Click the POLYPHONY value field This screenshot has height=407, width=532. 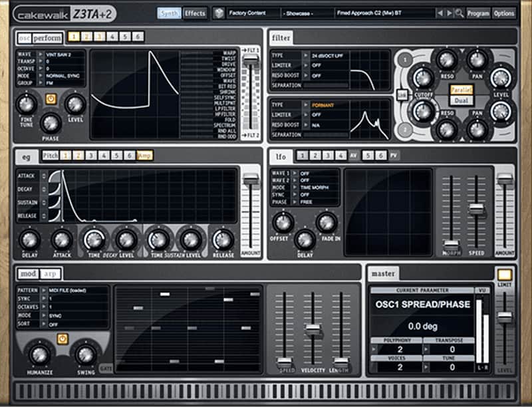coord(400,349)
